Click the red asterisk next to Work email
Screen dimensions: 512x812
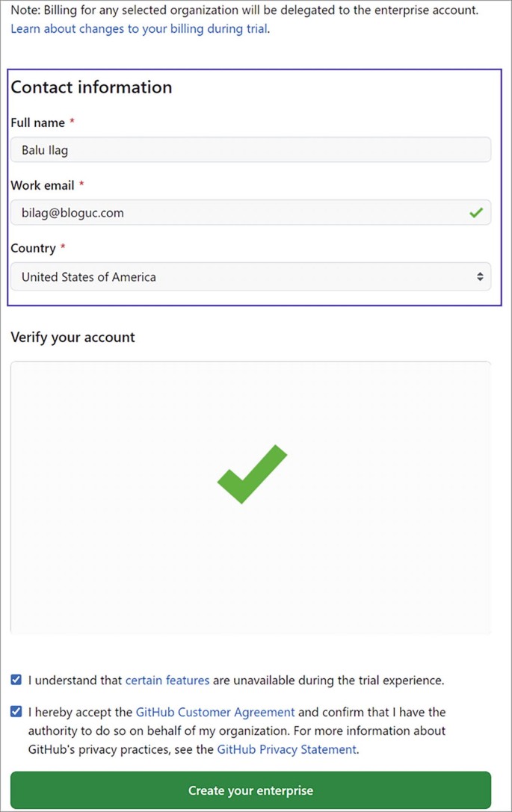point(80,185)
